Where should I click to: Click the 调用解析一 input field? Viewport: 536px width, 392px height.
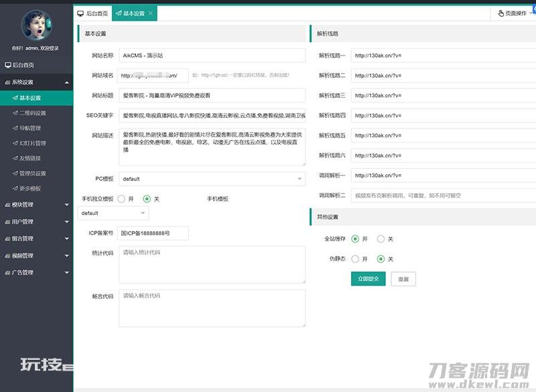[x=444, y=176]
